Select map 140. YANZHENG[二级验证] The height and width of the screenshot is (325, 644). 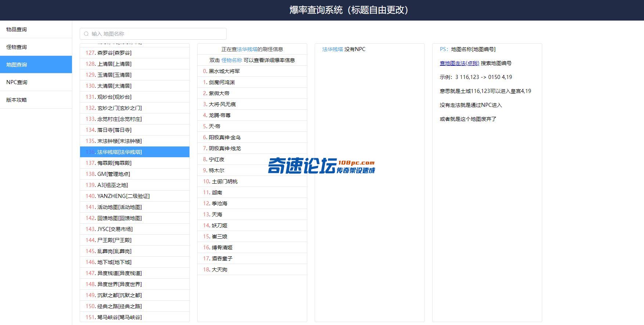point(135,196)
